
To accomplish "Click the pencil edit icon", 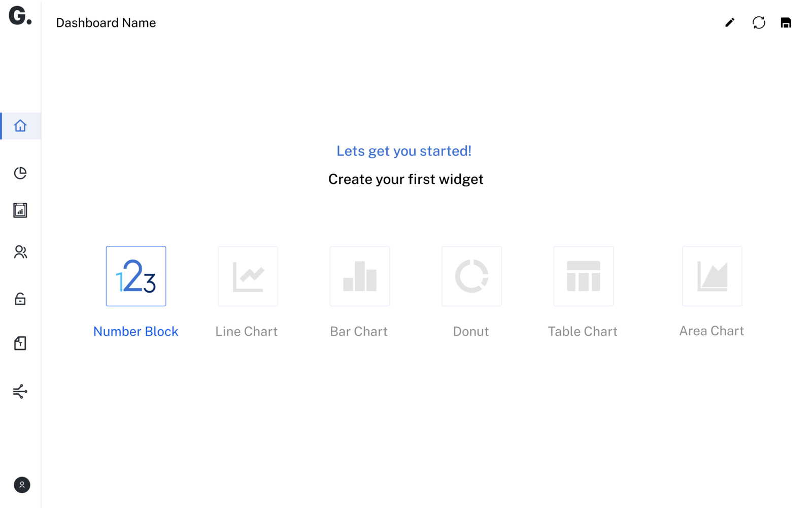I will click(730, 22).
